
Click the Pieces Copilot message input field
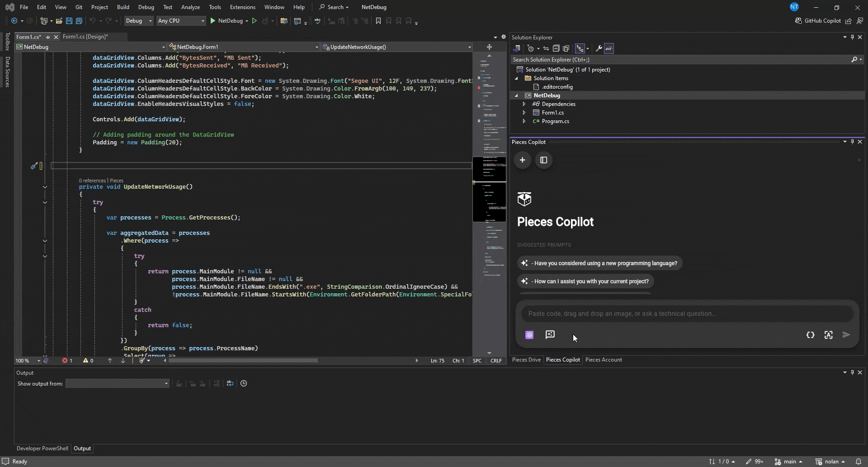click(x=687, y=314)
